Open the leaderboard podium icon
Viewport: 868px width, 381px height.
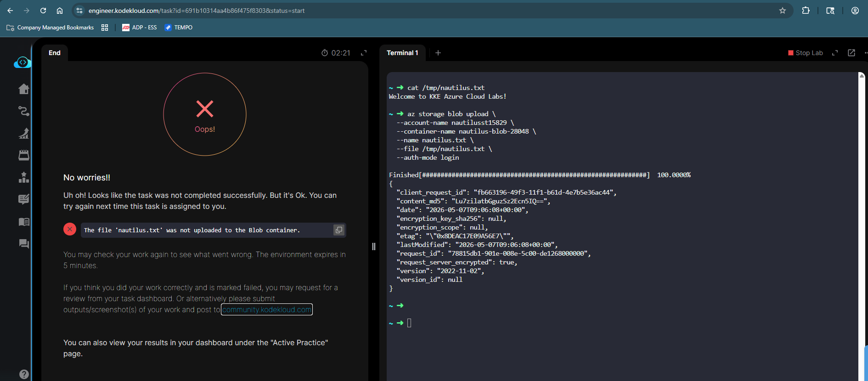(x=23, y=177)
